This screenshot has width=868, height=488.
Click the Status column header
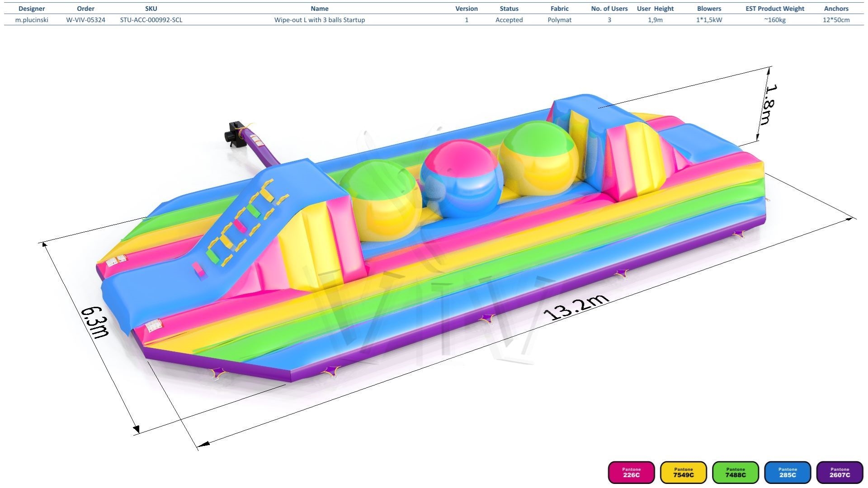[x=509, y=9]
